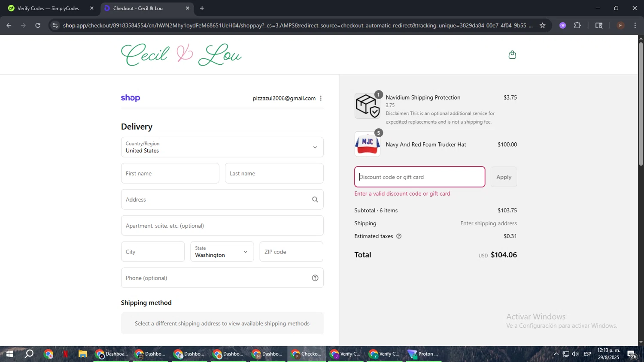Click into the City field
This screenshot has width=644, height=362.
click(x=153, y=252)
